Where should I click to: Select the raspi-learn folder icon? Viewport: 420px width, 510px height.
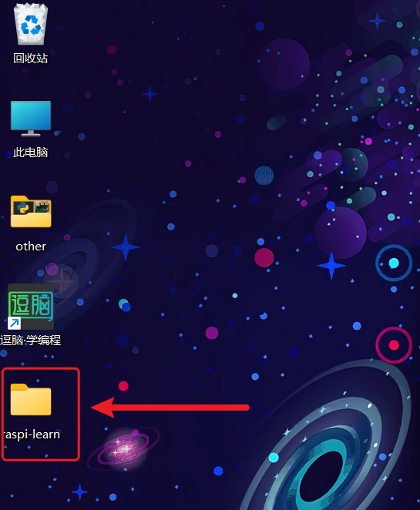31,399
